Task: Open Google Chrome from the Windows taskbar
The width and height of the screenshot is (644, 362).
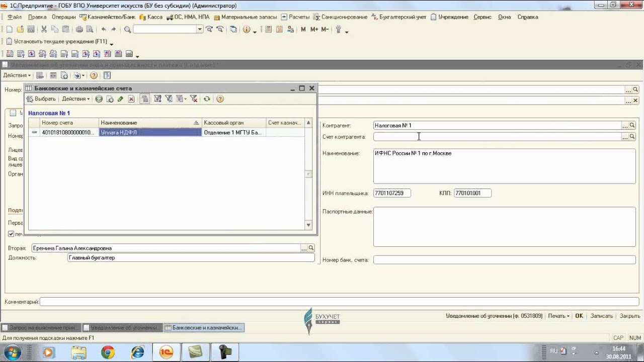Action: pyautogui.click(x=108, y=352)
